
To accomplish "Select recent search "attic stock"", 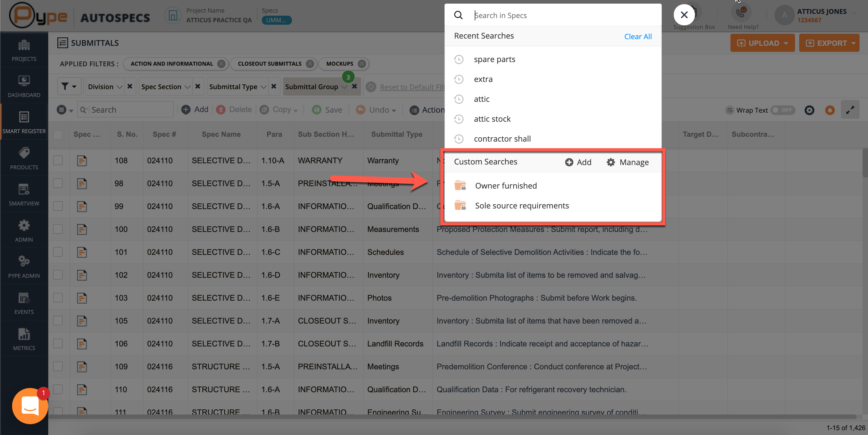I will pos(492,119).
